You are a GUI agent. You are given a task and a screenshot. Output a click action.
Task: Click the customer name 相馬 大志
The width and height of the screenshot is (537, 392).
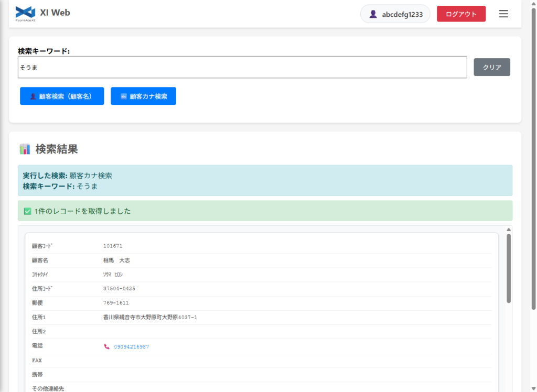[116, 260]
